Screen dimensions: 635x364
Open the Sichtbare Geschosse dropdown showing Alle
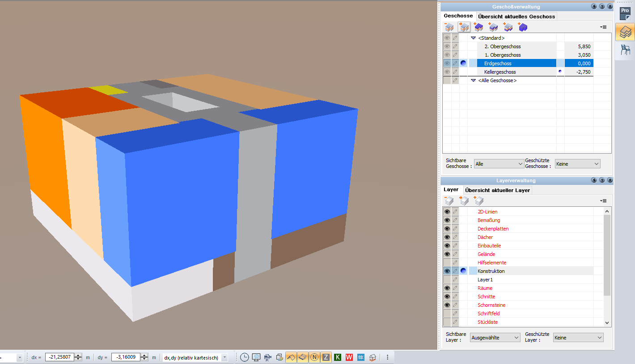click(x=498, y=163)
